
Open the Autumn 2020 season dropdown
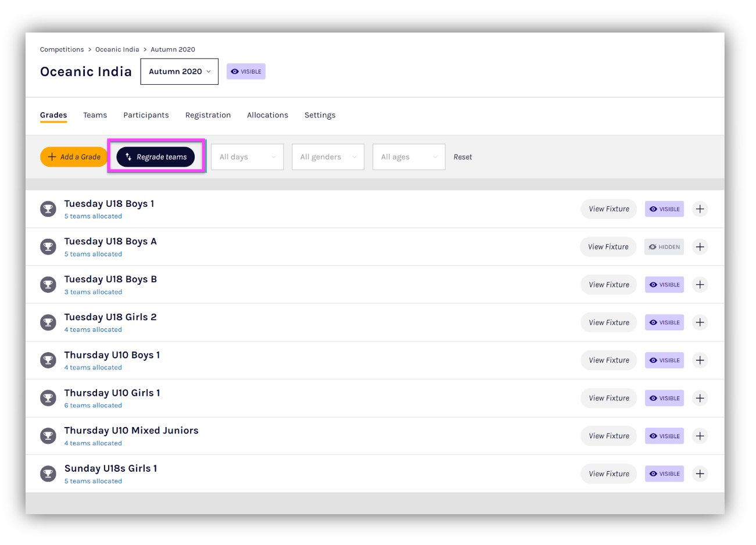[179, 71]
